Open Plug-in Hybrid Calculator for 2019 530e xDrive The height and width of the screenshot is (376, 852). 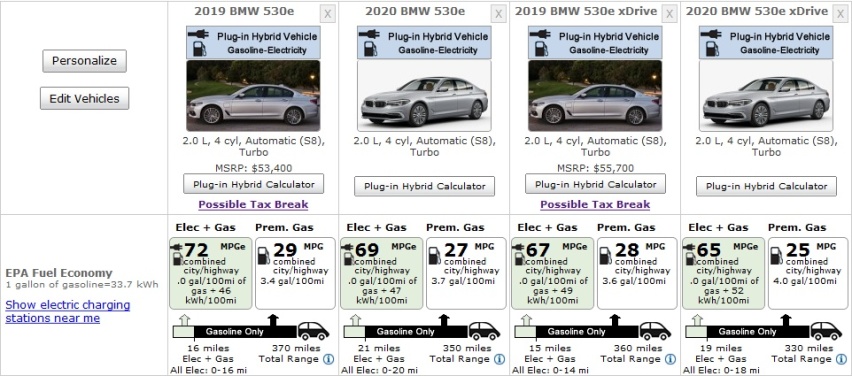click(x=596, y=184)
